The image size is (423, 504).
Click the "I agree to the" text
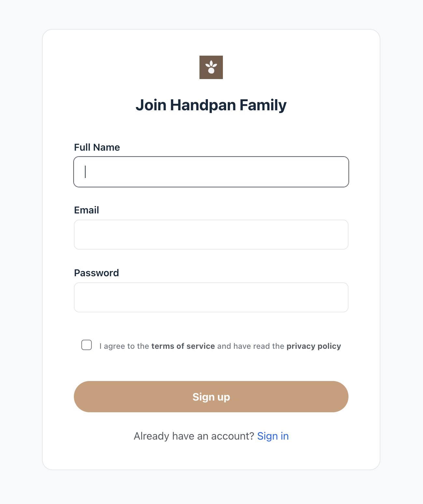point(124,346)
